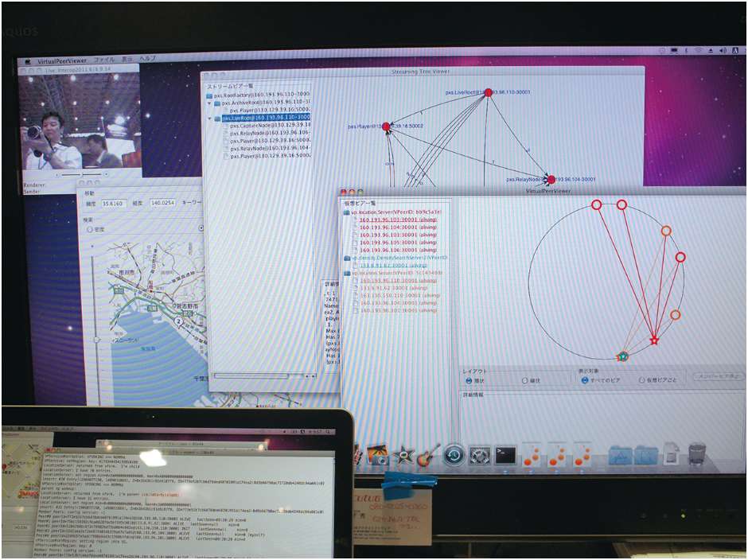Click the teal star node on the ring
The image size is (748, 560).
point(622,356)
